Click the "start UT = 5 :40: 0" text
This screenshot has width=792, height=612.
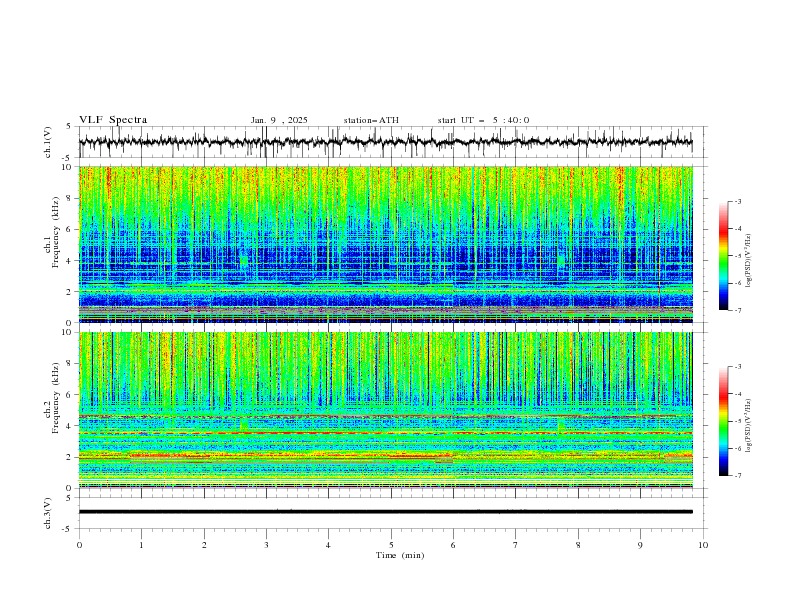click(x=483, y=120)
